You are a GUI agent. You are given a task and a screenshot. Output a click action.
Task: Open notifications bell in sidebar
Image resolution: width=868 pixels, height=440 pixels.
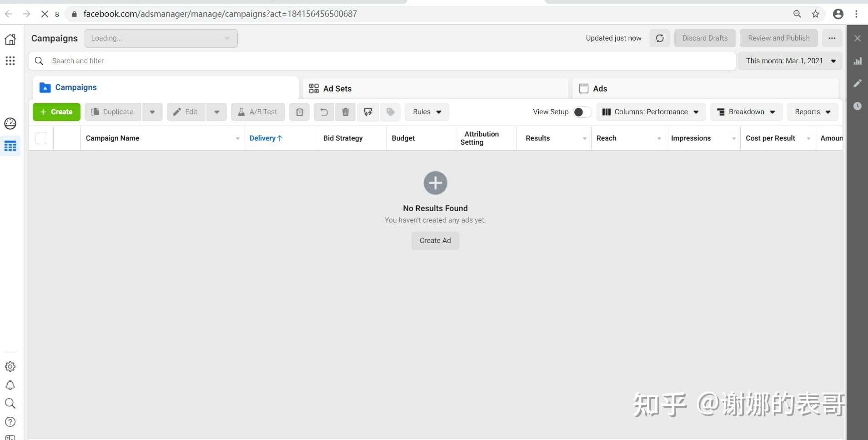pos(10,385)
